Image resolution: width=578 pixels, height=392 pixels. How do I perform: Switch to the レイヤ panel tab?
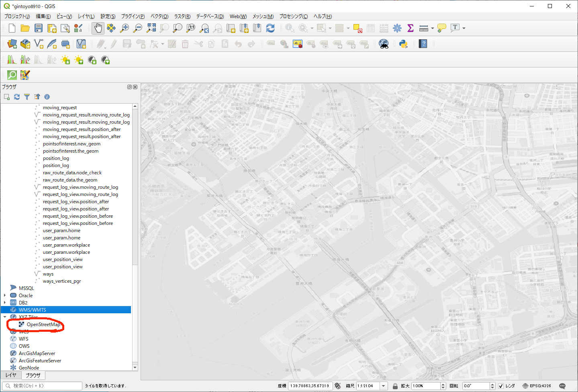(11, 375)
